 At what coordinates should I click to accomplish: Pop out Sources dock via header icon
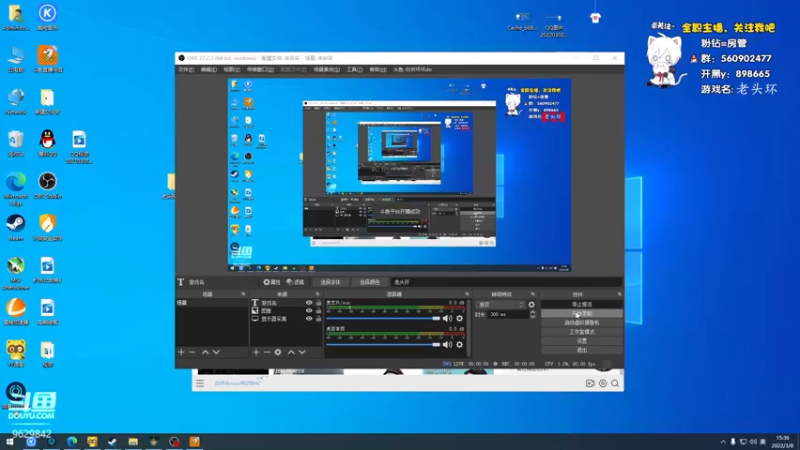coord(317,294)
